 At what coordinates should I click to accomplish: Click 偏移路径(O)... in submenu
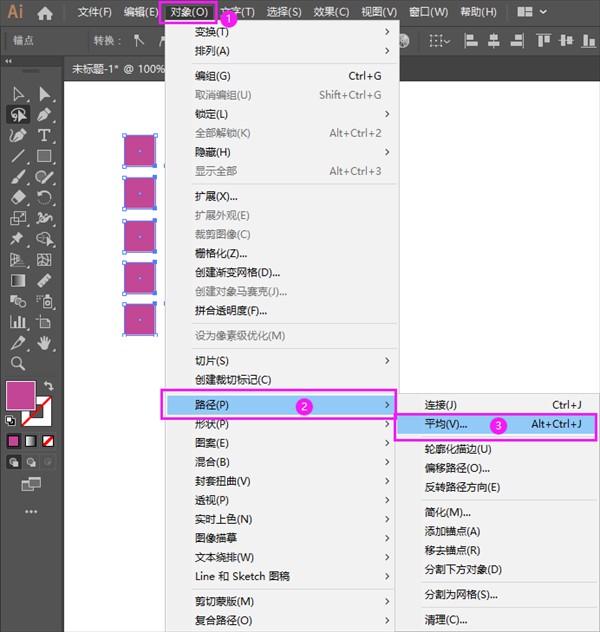457,468
